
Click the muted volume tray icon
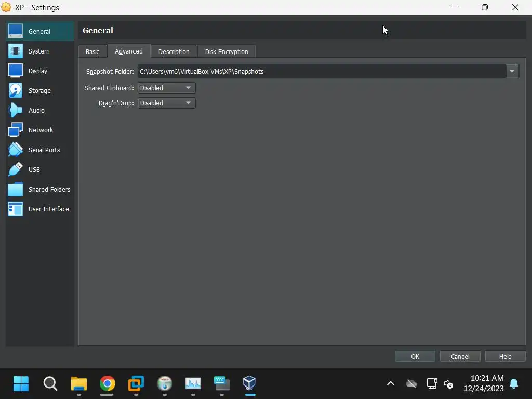pyautogui.click(x=448, y=384)
